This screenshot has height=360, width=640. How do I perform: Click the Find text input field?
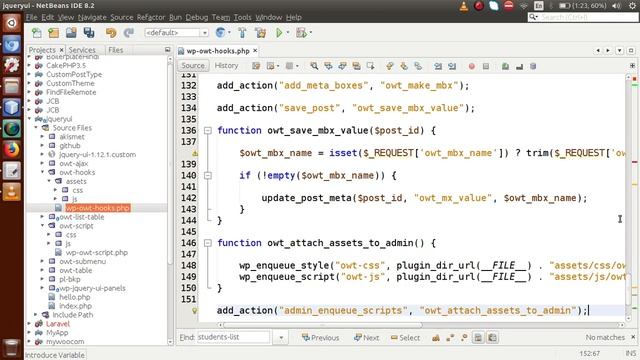coord(233,338)
